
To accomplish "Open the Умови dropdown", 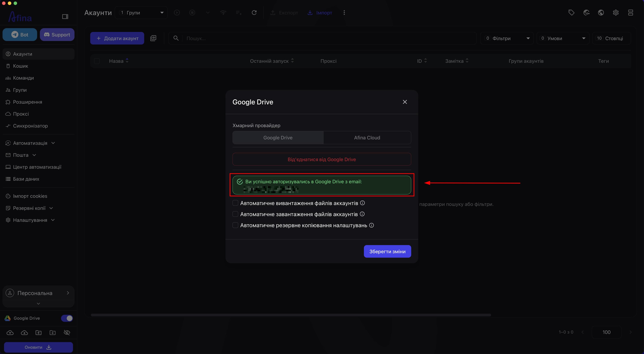I will coord(563,38).
